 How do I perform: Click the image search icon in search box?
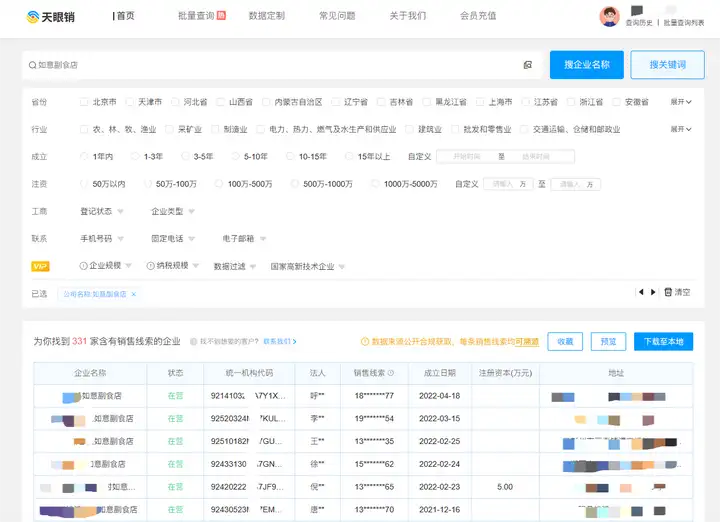(528, 65)
